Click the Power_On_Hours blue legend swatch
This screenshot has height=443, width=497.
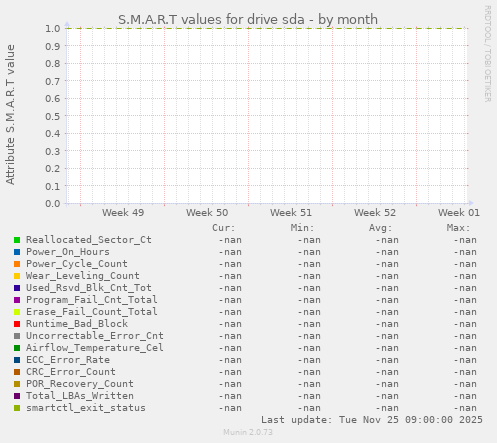[17, 252]
